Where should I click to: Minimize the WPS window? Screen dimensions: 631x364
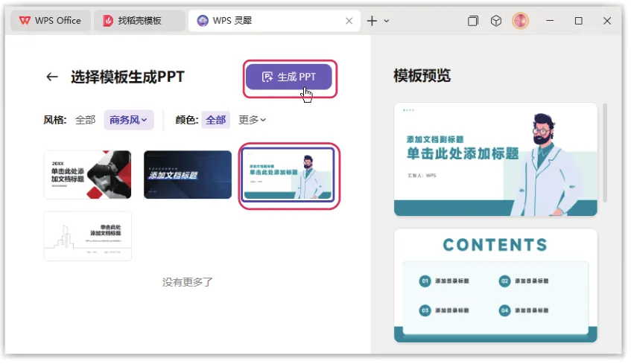[x=550, y=21]
